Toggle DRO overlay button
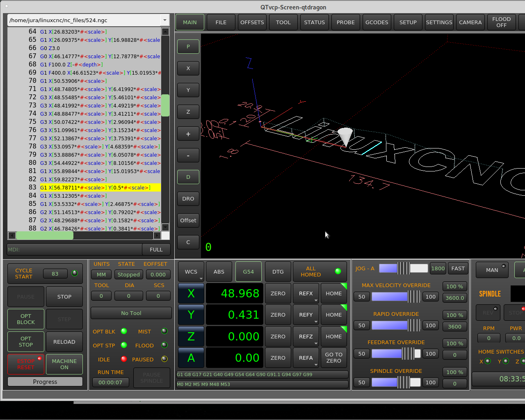 coord(188,199)
